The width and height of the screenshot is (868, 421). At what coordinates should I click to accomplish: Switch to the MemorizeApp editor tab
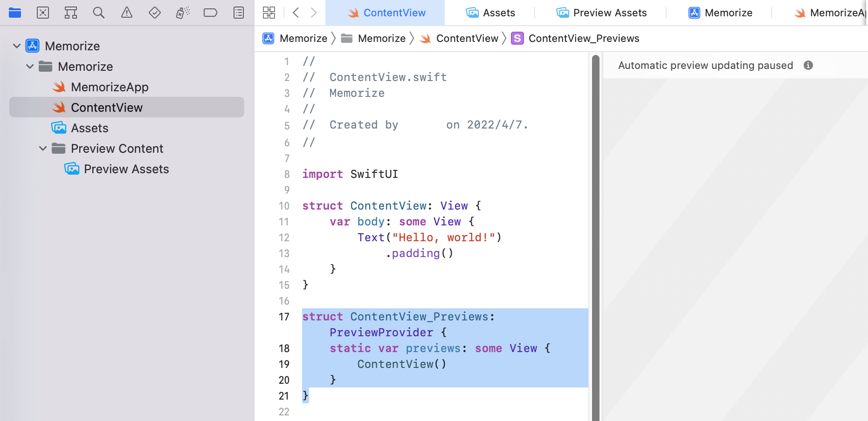pyautogui.click(x=830, y=13)
